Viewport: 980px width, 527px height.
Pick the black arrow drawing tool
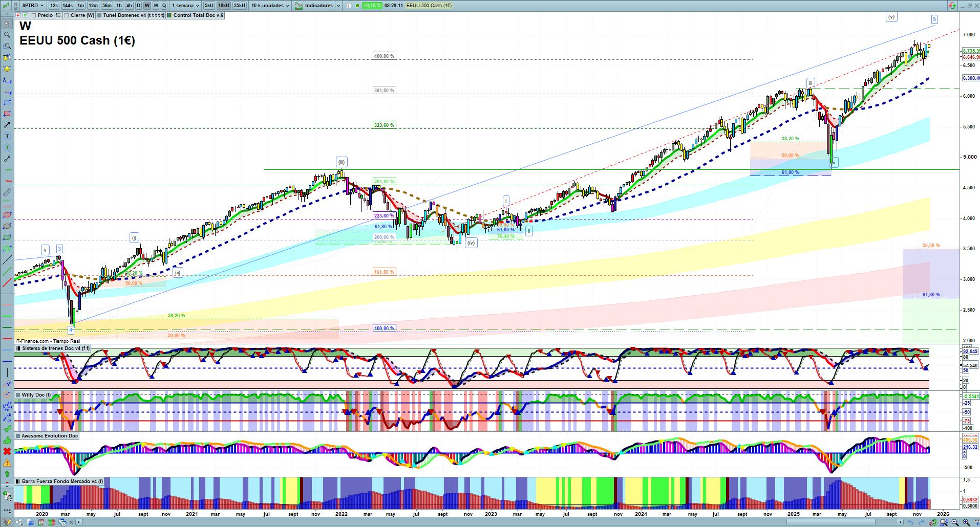pyautogui.click(x=7, y=125)
